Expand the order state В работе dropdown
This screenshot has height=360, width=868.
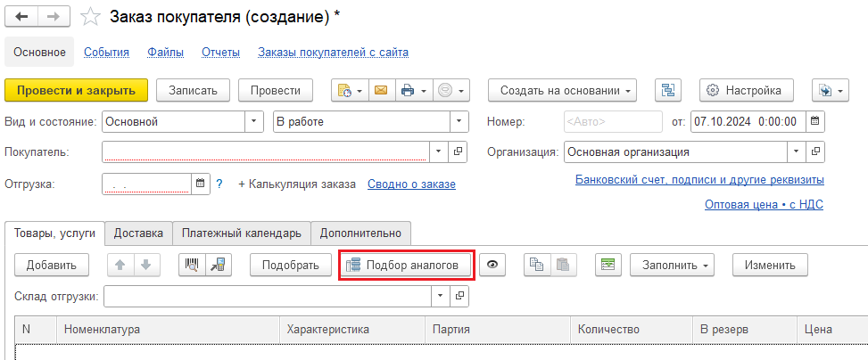459,120
